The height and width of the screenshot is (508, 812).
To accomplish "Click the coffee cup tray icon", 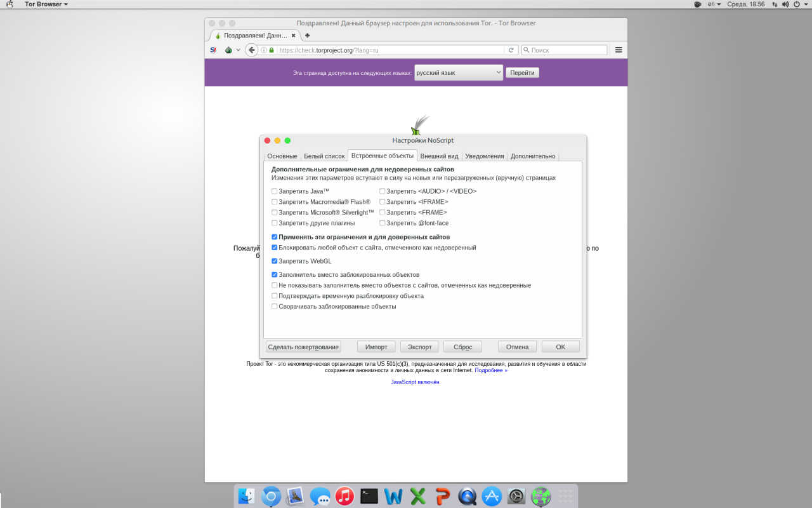I will coord(698,4).
